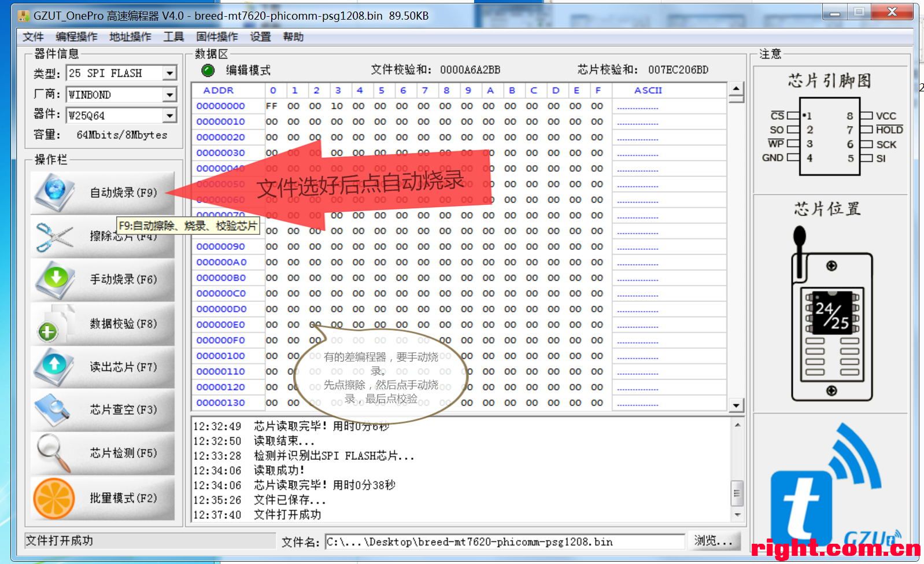Click the 文件名 path input field

(505, 542)
